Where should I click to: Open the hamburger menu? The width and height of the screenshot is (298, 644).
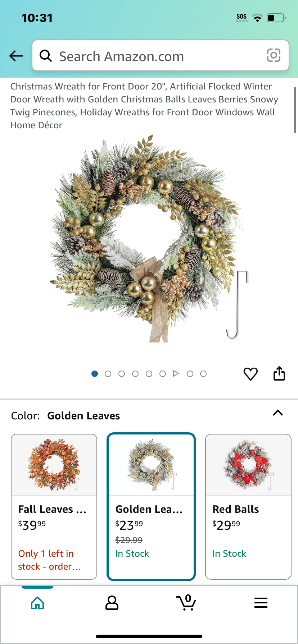coord(261,603)
